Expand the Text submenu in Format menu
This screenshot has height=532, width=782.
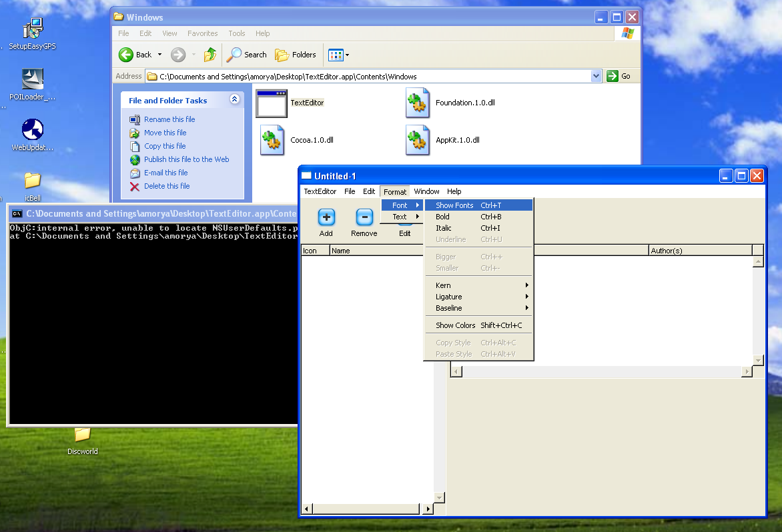(402, 217)
